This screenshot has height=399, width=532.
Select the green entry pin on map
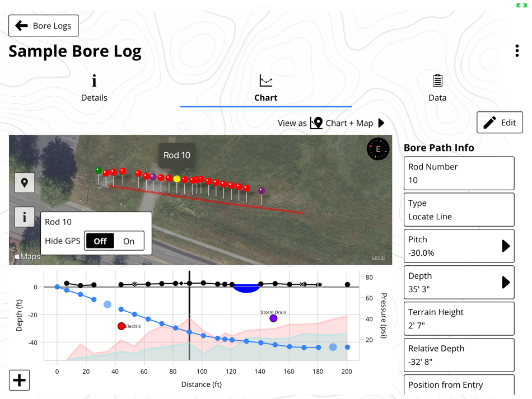click(99, 171)
